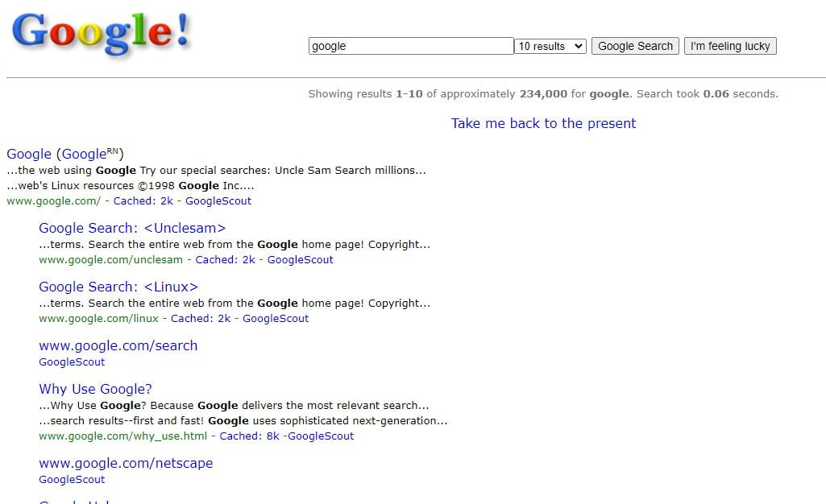Image resolution: width=826 pixels, height=504 pixels.
Task: Click GoogleScout link under www.google.com/ result
Action: coord(218,201)
